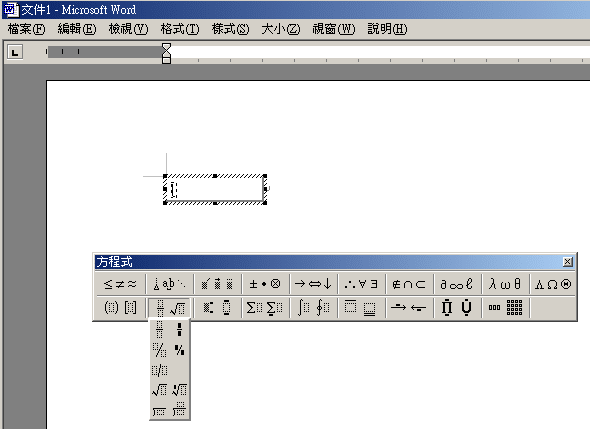
Task: Click inside the equation editing box
Action: pos(215,189)
